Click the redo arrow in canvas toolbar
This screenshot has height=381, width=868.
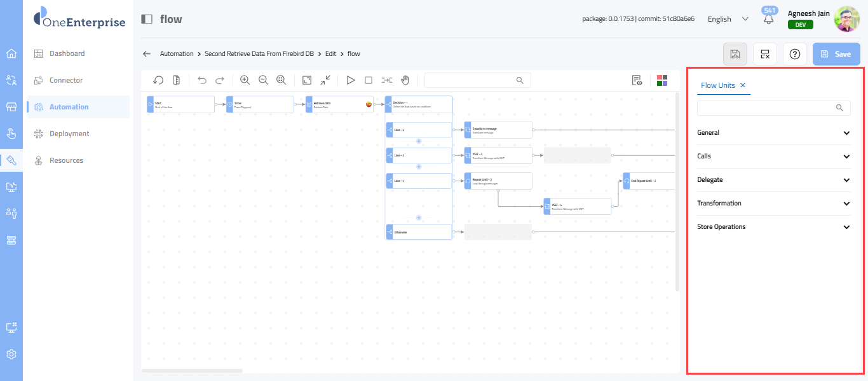[x=220, y=80]
